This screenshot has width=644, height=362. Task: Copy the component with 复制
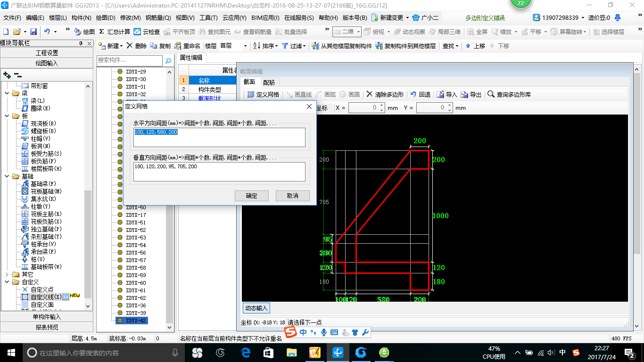pyautogui.click(x=160, y=46)
